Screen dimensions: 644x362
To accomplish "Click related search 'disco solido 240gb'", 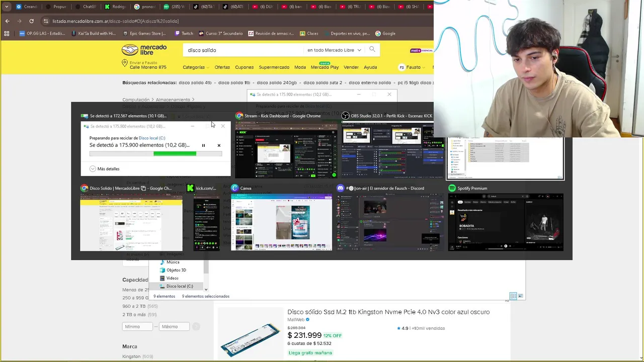I will coord(276,82).
